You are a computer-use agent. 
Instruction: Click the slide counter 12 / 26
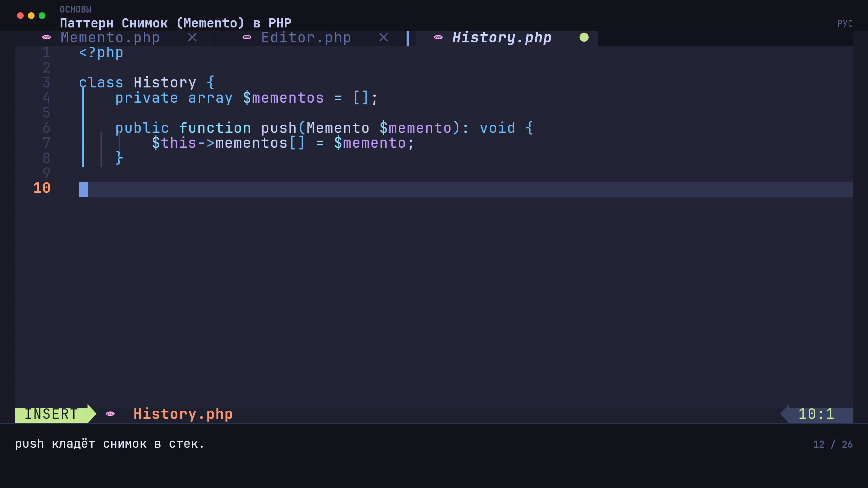[x=833, y=444]
